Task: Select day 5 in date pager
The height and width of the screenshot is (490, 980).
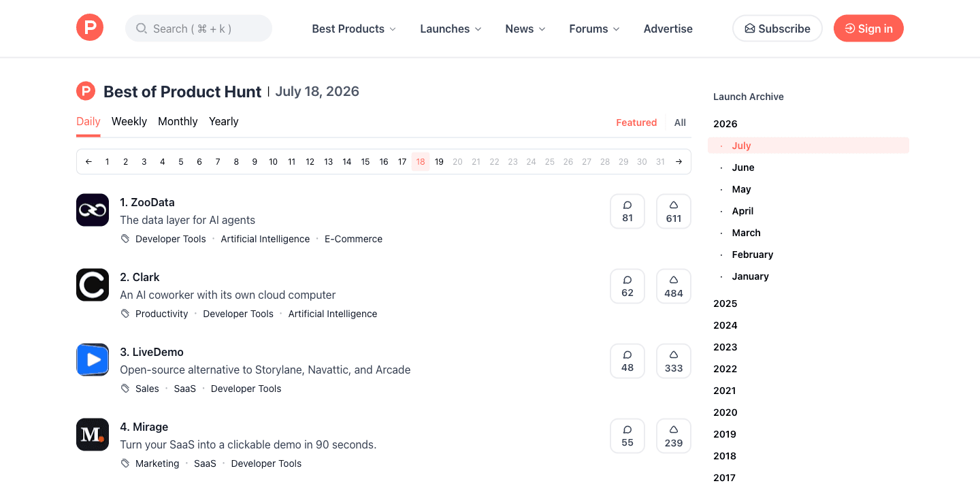Action: 181,161
